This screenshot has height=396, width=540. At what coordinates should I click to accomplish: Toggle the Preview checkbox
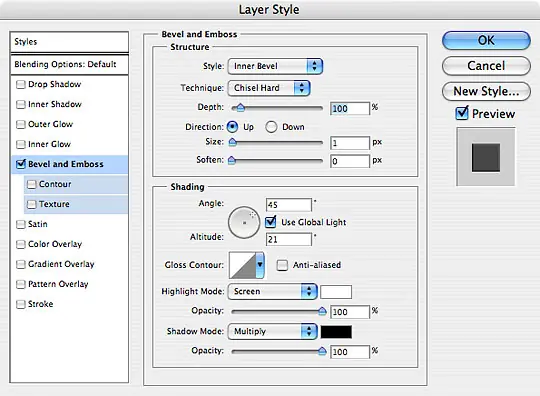click(x=461, y=113)
